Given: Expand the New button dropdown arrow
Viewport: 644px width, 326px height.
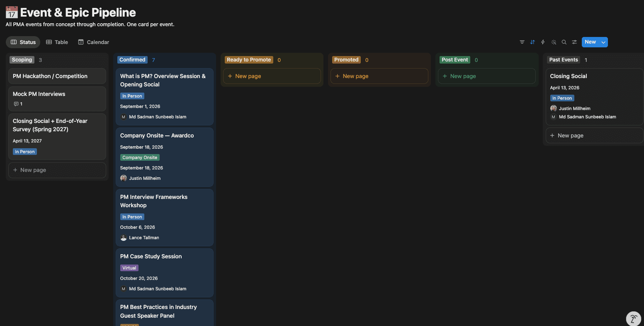Looking at the screenshot, I should click(x=603, y=42).
